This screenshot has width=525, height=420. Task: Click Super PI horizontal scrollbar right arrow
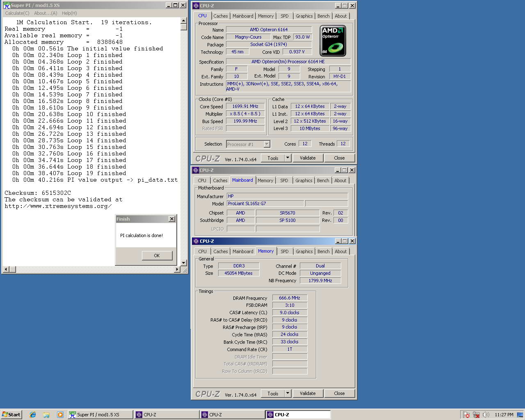point(177,269)
